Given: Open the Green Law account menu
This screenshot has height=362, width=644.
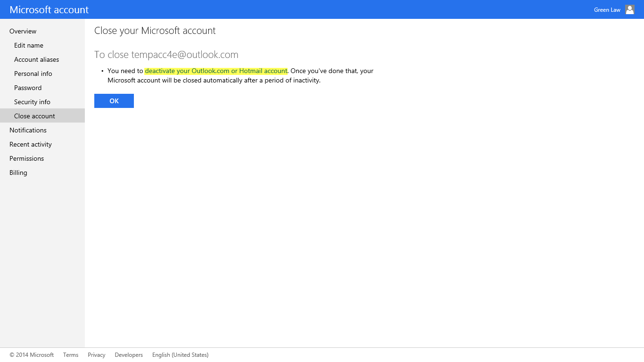Looking at the screenshot, I should point(607,9).
